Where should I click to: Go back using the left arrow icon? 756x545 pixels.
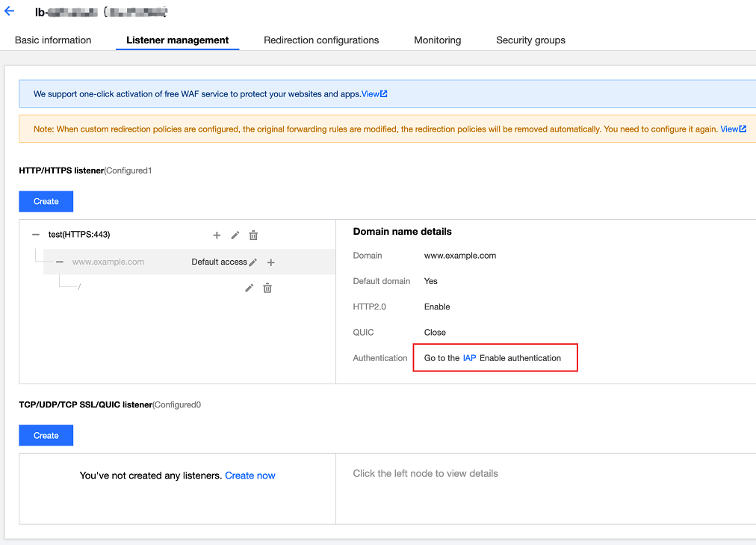(x=10, y=11)
